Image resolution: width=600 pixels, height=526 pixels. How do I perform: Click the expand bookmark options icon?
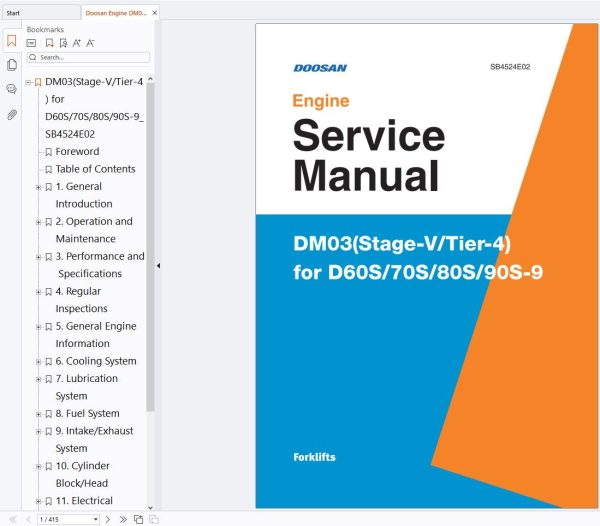[x=31, y=43]
